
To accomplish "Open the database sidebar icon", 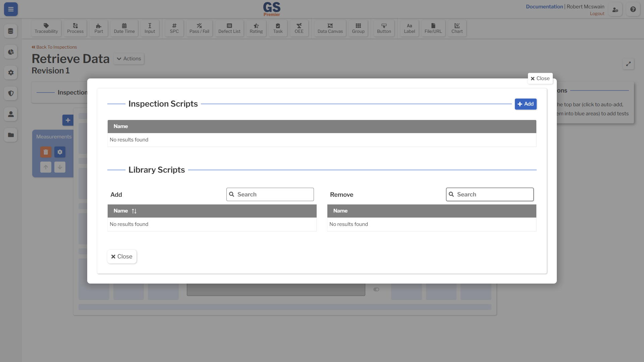I will click(x=11, y=31).
